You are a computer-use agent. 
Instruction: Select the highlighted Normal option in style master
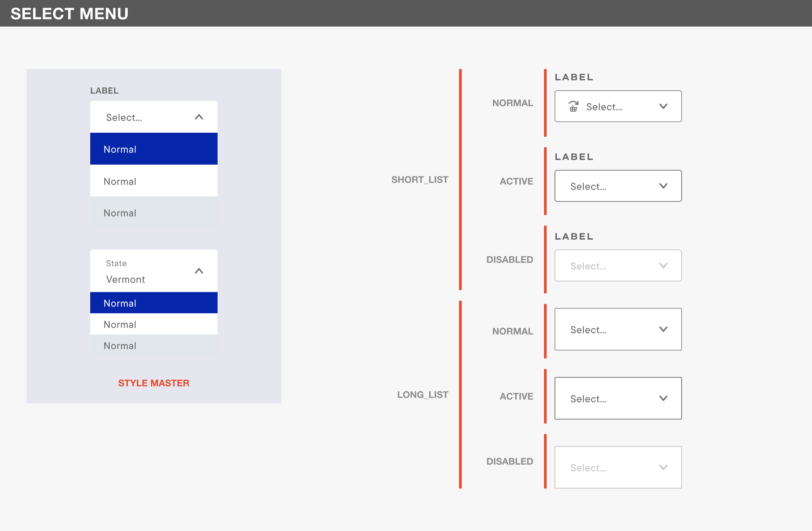pos(154,149)
